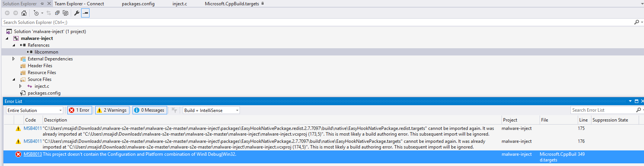Open the MSB4011 link on line 176 row

[33, 141]
